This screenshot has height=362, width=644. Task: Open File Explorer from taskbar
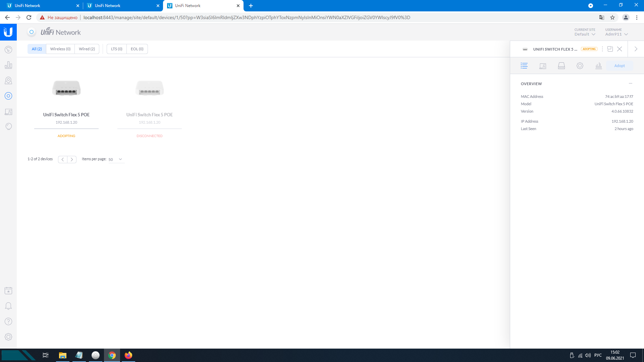tap(63, 355)
